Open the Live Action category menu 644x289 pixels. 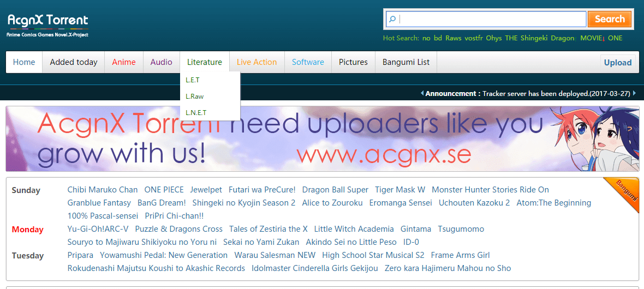click(257, 62)
